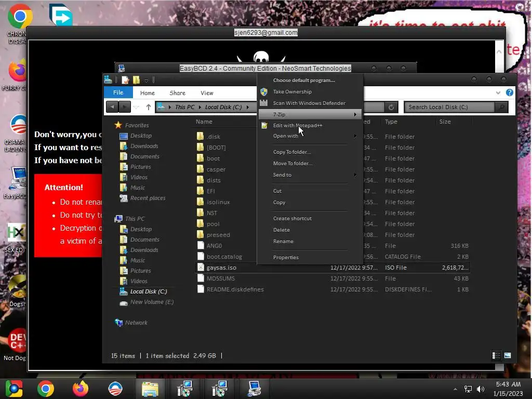The image size is (532, 399).
Task: Show hidden system tray icons arrow
Action: [x=455, y=389]
